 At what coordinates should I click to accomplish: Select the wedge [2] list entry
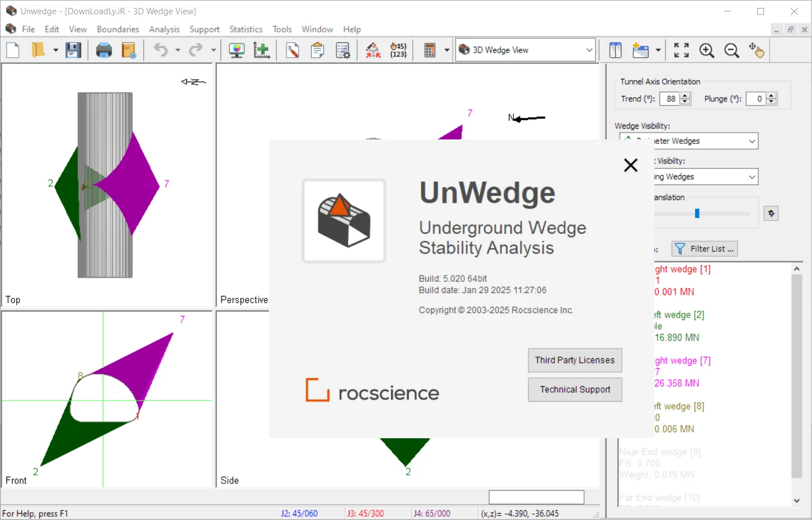click(x=680, y=326)
